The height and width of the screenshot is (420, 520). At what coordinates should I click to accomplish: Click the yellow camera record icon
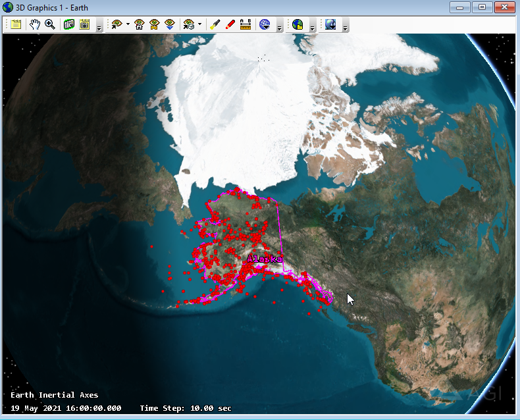pos(84,24)
